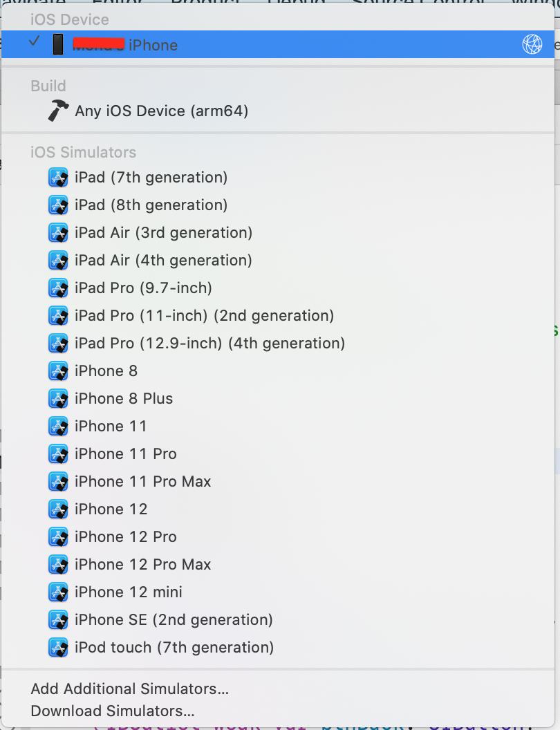Click the iPod touch (7th generation) simulator icon
560x730 pixels.
(x=59, y=647)
